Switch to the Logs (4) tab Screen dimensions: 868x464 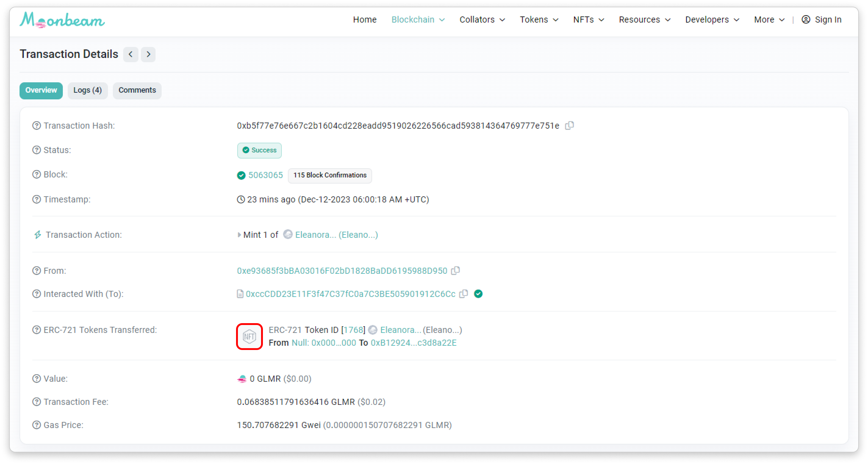pyautogui.click(x=88, y=90)
